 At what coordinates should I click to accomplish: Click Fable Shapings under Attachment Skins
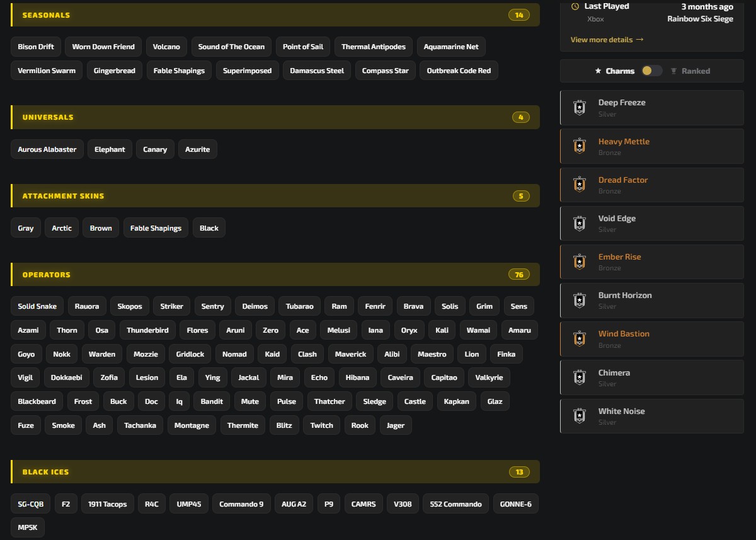156,228
